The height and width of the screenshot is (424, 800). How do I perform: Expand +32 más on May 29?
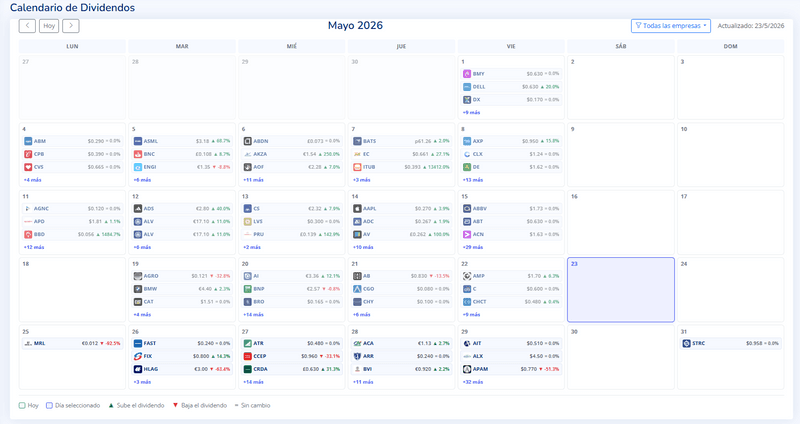(x=473, y=382)
